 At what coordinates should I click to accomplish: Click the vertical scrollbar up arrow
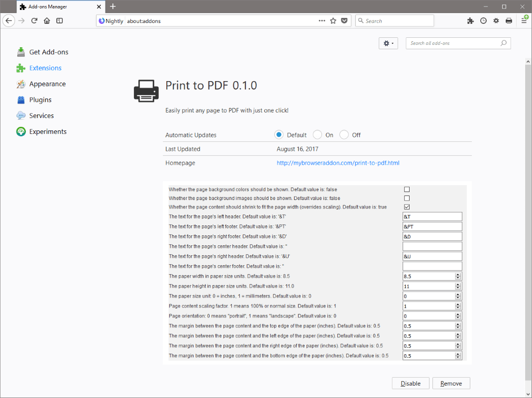click(x=528, y=61)
